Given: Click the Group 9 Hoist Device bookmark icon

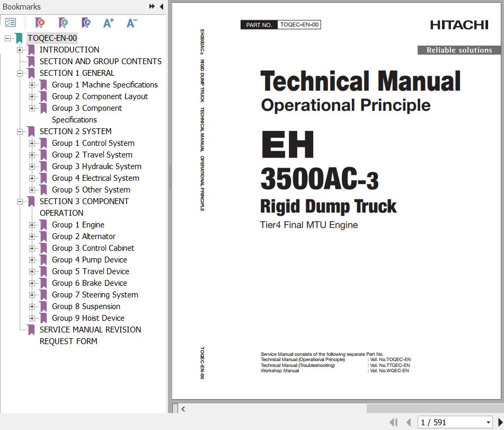Looking at the screenshot, I should 43,318.
